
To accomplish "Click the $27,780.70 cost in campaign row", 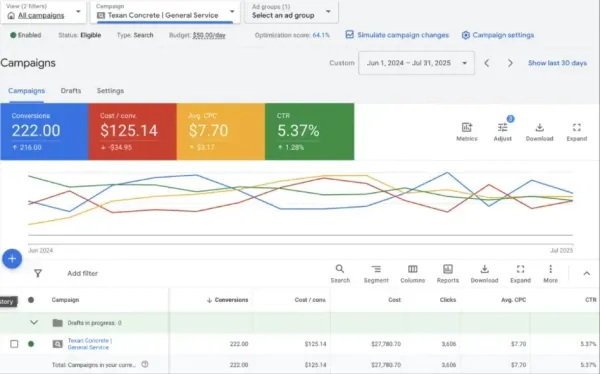I will (x=386, y=344).
